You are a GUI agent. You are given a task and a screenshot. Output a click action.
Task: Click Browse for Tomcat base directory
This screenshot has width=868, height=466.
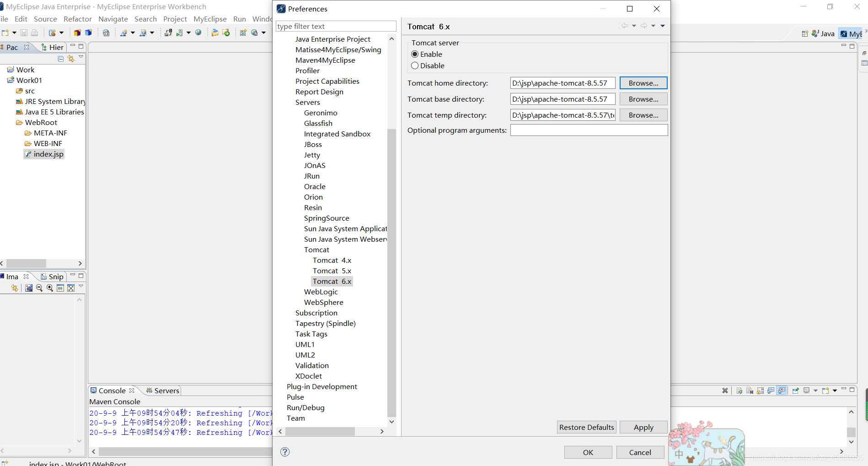[643, 99]
